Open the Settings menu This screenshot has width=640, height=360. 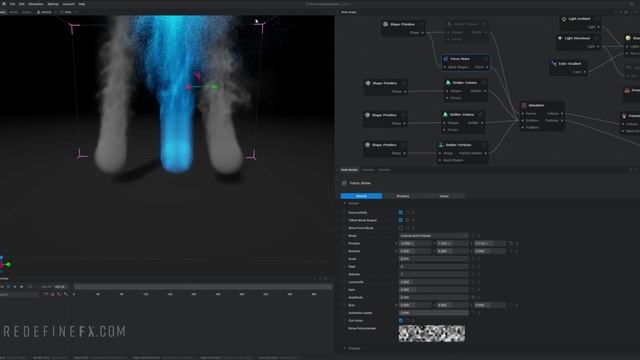tap(53, 4)
